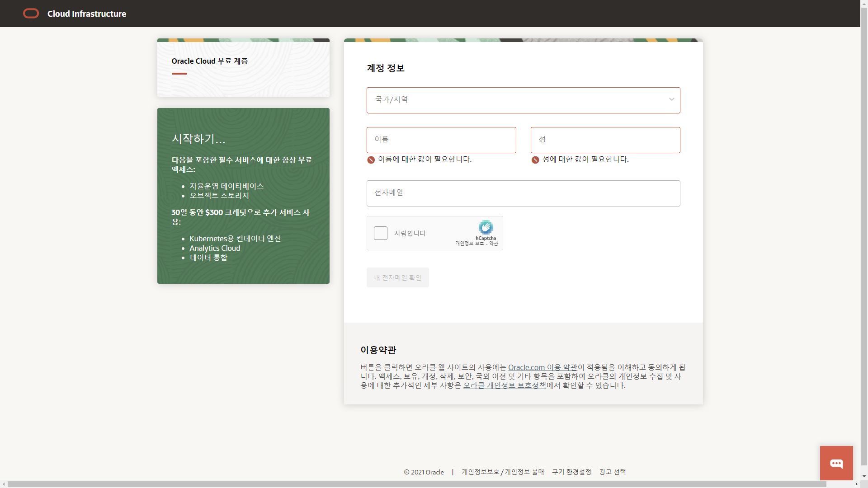Click the Oracle logo icon
The image size is (868, 488).
click(x=31, y=14)
